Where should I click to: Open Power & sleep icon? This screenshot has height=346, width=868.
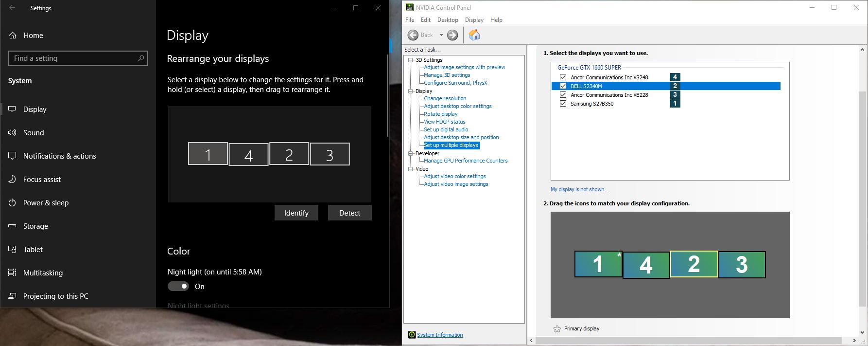(13, 202)
